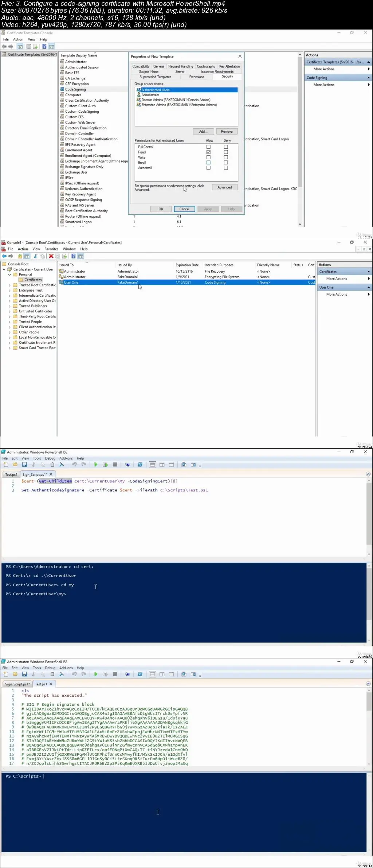Click the Save disk icon in the ISE with Sign_Script.ps1 active
This screenshot has height=868, width=373.
point(24,464)
